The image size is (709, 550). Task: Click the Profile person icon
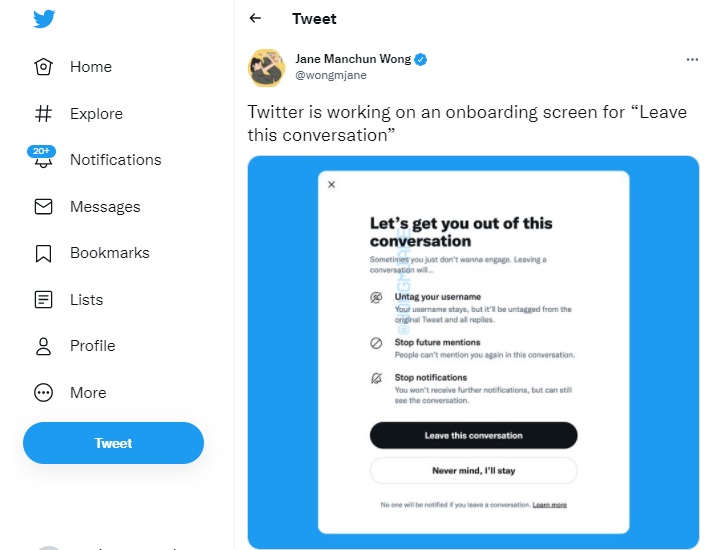43,346
